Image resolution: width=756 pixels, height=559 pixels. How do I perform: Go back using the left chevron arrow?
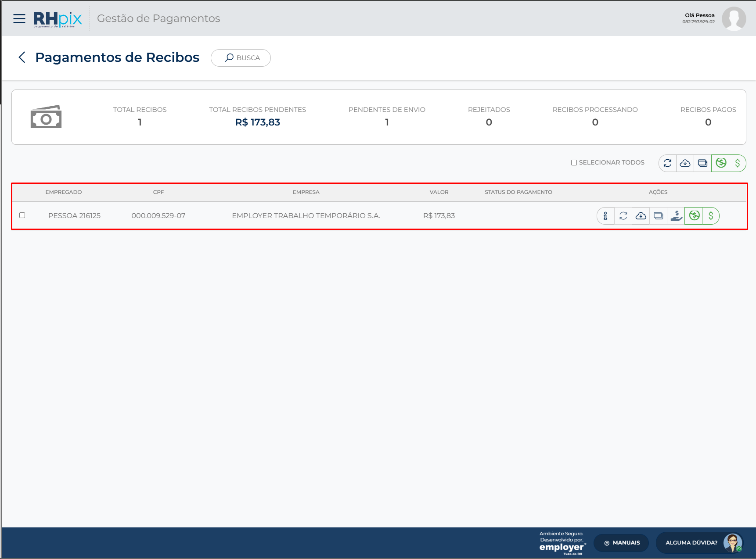coord(22,57)
